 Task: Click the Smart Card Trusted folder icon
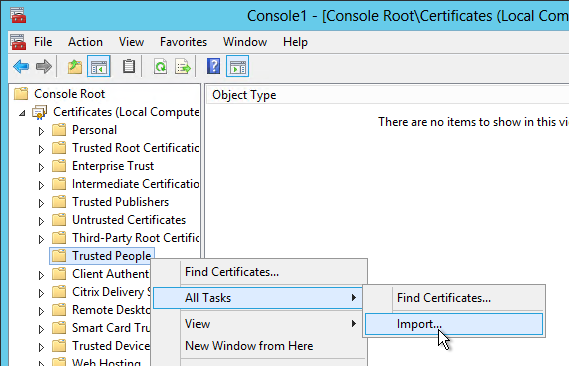[59, 328]
